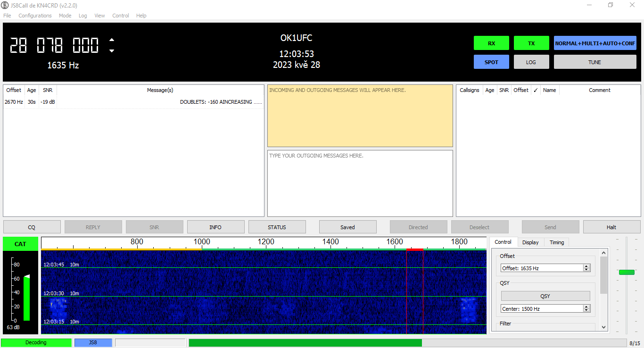Image resolution: width=644 pixels, height=348 pixels.
Task: Increment the Offset 1635 Hz spinner
Action: click(586, 266)
